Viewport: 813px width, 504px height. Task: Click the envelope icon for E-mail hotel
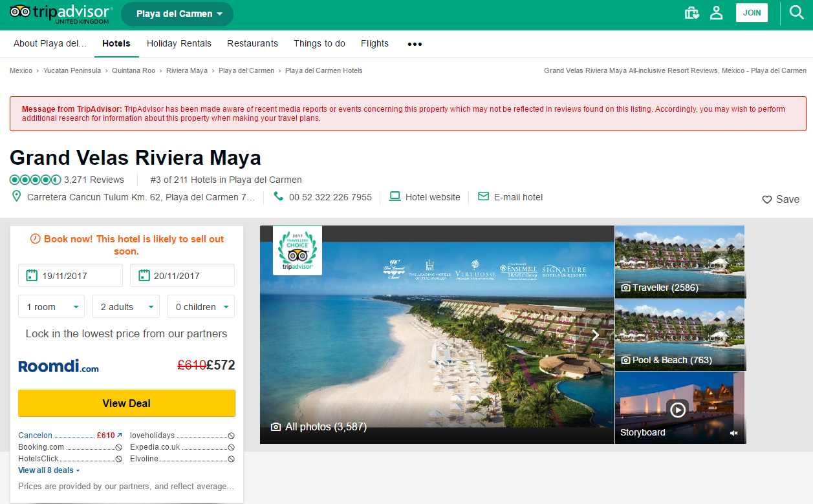pos(483,196)
